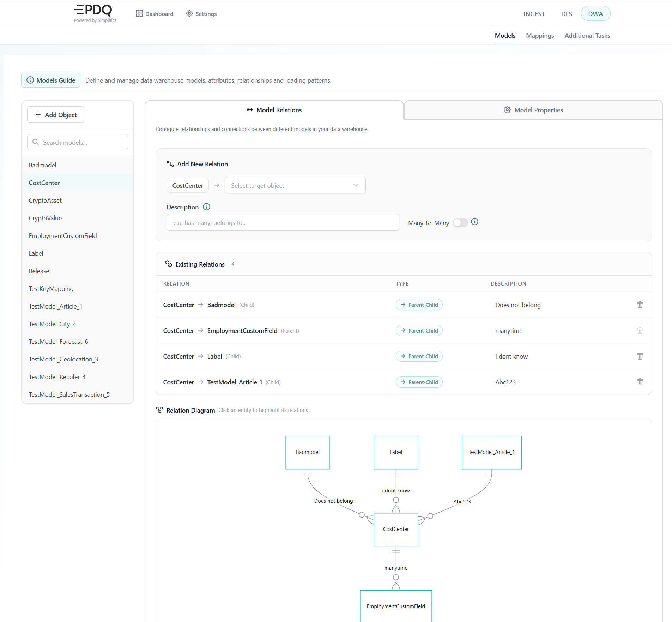Select TestModel_Geolocation_3 model
The width and height of the screenshot is (672, 622).
point(78,359)
